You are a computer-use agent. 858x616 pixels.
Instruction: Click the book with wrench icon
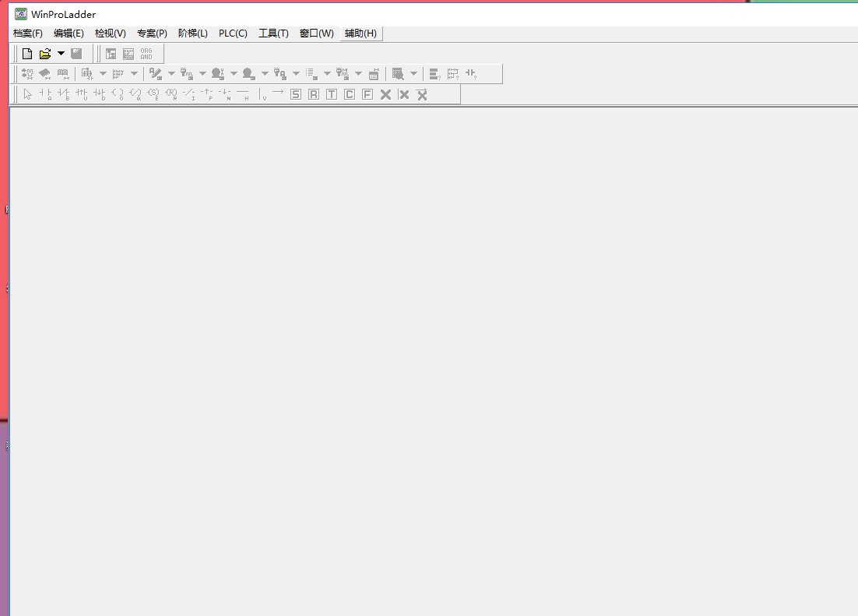pos(64,73)
